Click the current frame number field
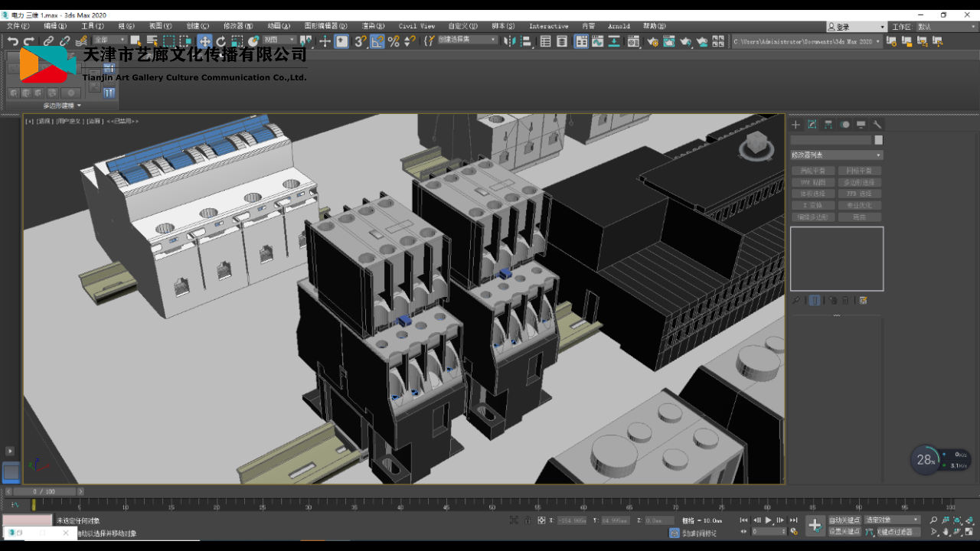This screenshot has height=551, width=980. pos(769,531)
